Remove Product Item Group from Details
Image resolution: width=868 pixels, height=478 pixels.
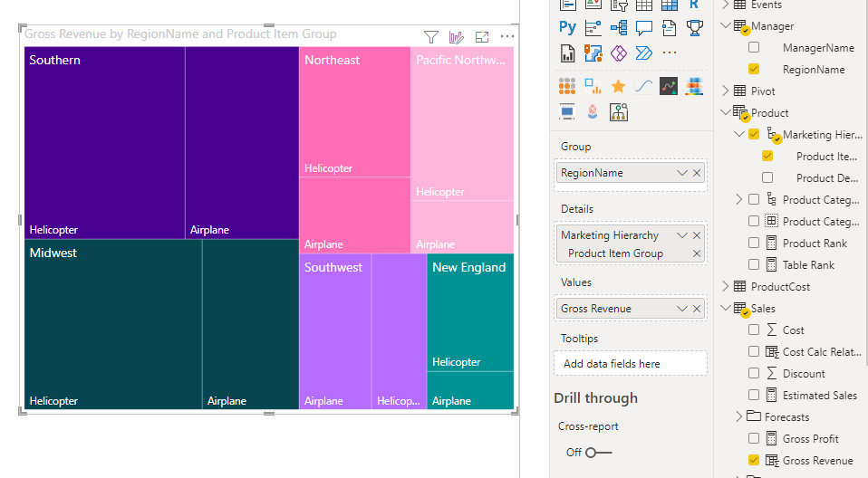pyautogui.click(x=697, y=253)
